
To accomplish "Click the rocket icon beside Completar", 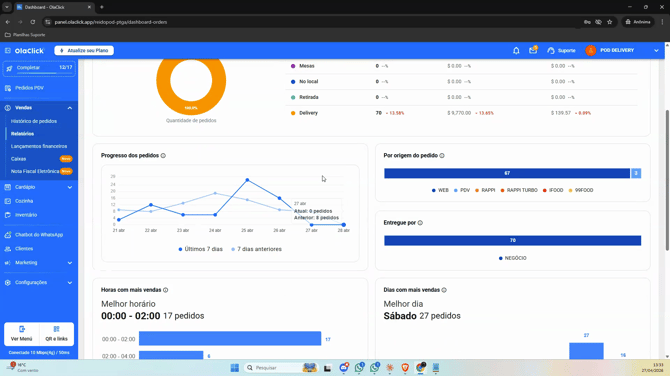I will (9, 68).
